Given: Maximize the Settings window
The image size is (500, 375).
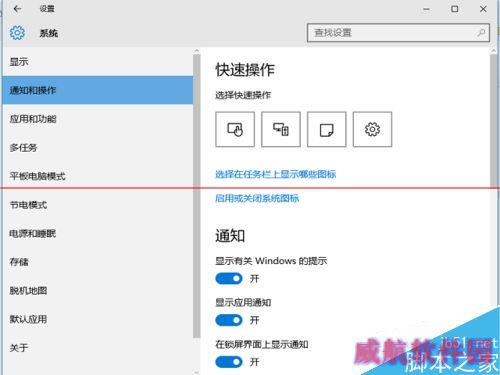Looking at the screenshot, I should tap(455, 9).
